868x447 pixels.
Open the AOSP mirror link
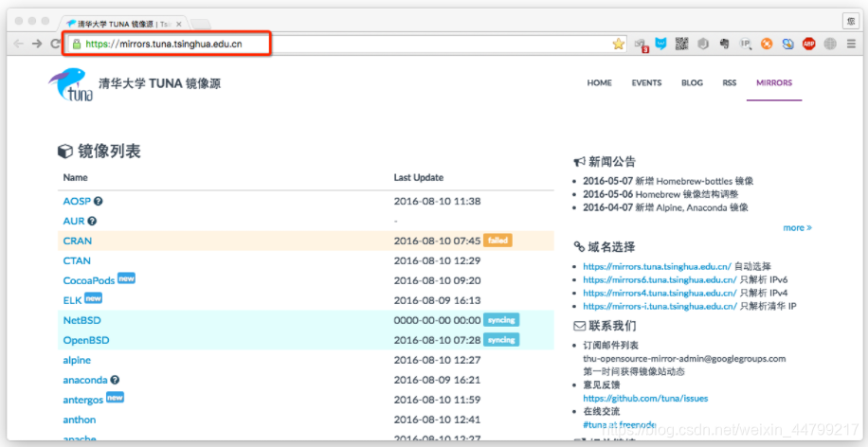(77, 202)
